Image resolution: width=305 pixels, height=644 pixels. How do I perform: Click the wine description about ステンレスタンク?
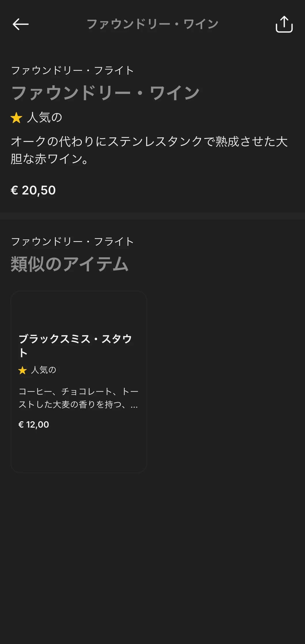pos(149,150)
